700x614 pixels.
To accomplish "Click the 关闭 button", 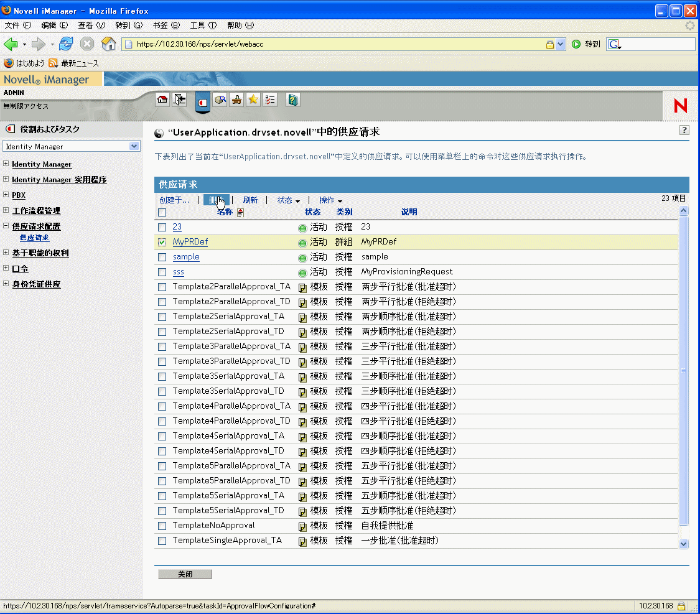I will [185, 574].
